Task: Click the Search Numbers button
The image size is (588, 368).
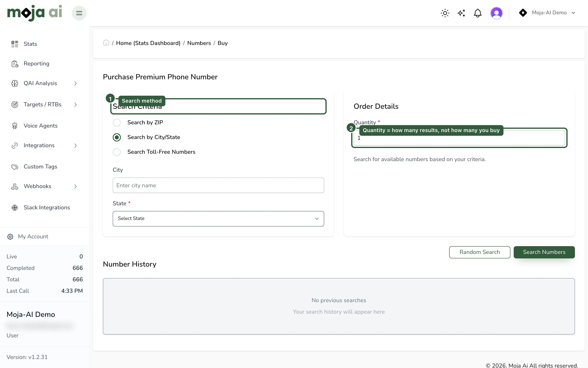Action: pyautogui.click(x=544, y=252)
